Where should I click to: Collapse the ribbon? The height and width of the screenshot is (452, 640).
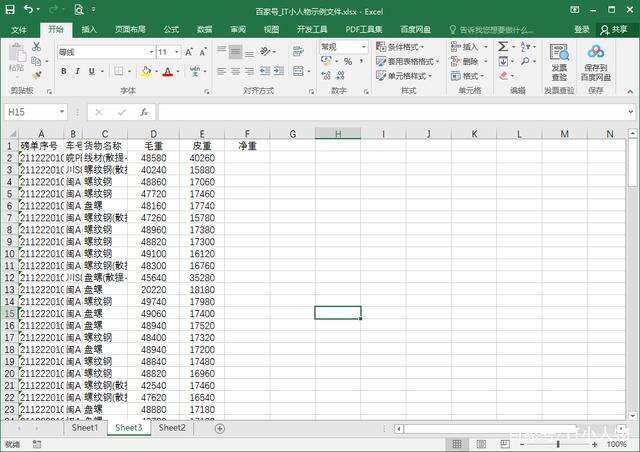tap(630, 91)
